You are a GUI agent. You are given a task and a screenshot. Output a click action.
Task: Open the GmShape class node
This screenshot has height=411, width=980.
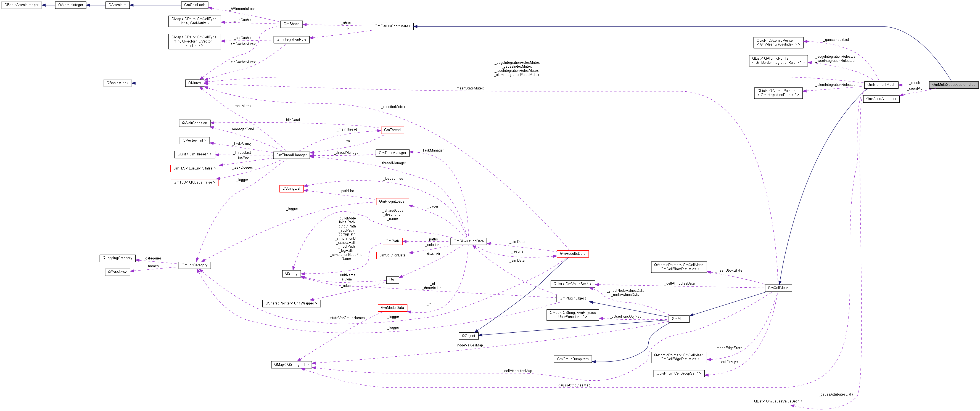click(291, 24)
